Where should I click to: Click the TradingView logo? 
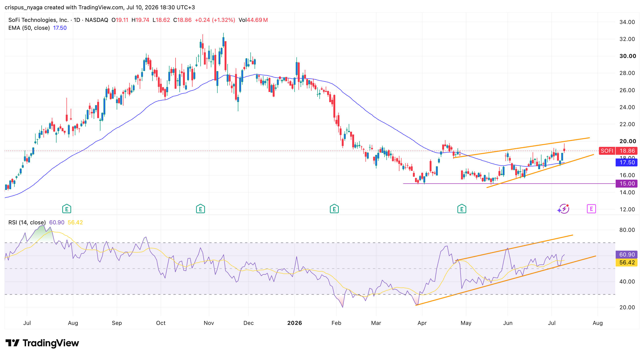pyautogui.click(x=42, y=343)
